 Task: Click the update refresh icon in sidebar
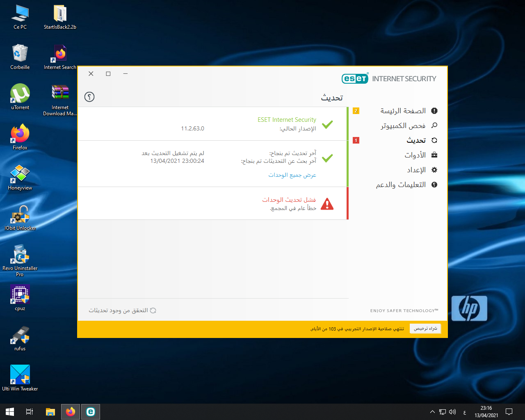[x=434, y=140]
